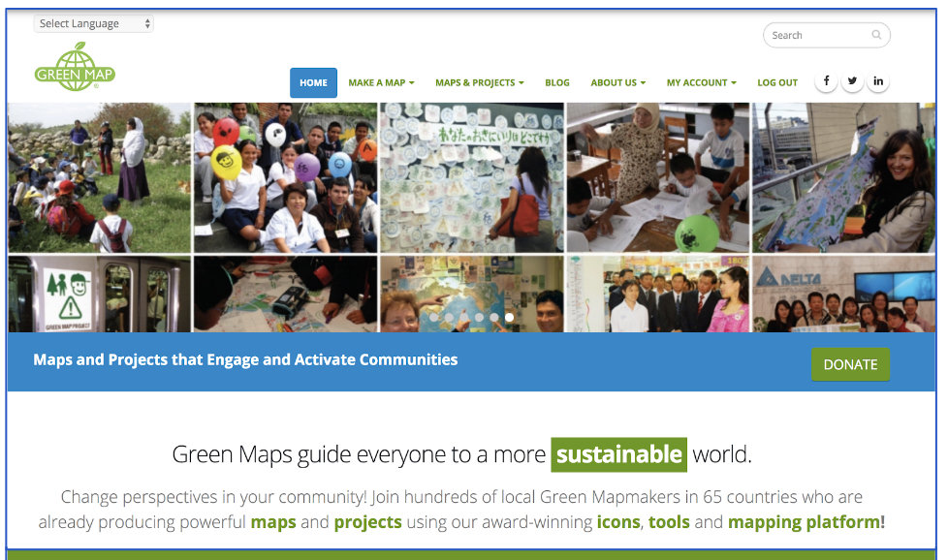Click the 'Green Maps guide everyone' heading text
The height and width of the screenshot is (560, 948).
(x=462, y=454)
